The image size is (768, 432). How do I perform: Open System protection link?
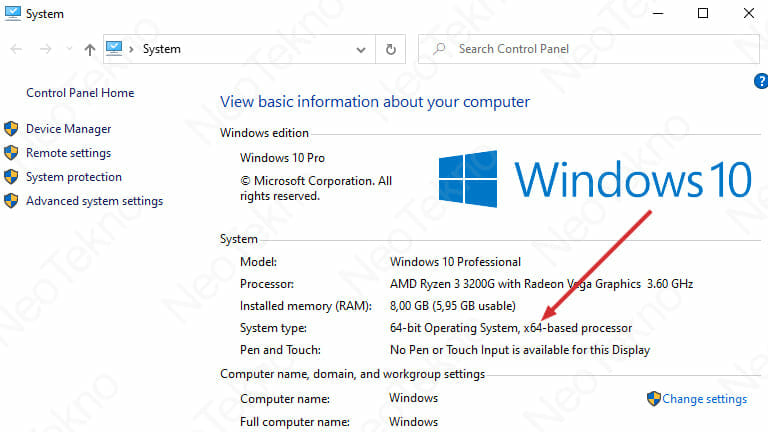pyautogui.click(x=74, y=177)
